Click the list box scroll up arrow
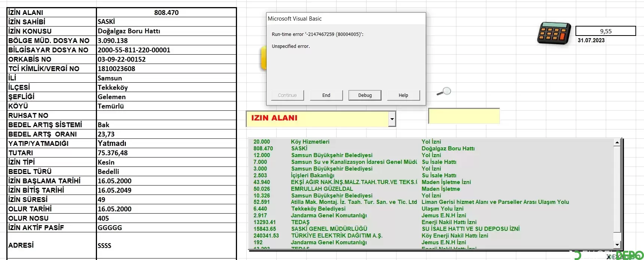The width and height of the screenshot is (644, 260). tap(617, 142)
